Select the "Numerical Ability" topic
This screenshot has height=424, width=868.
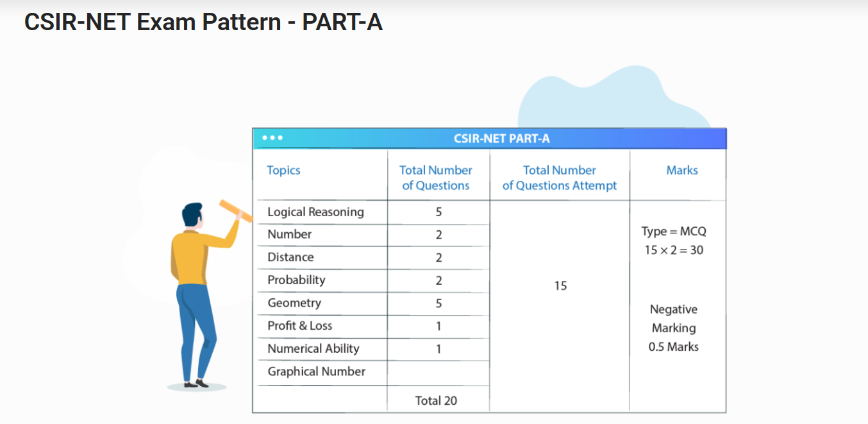pos(313,348)
